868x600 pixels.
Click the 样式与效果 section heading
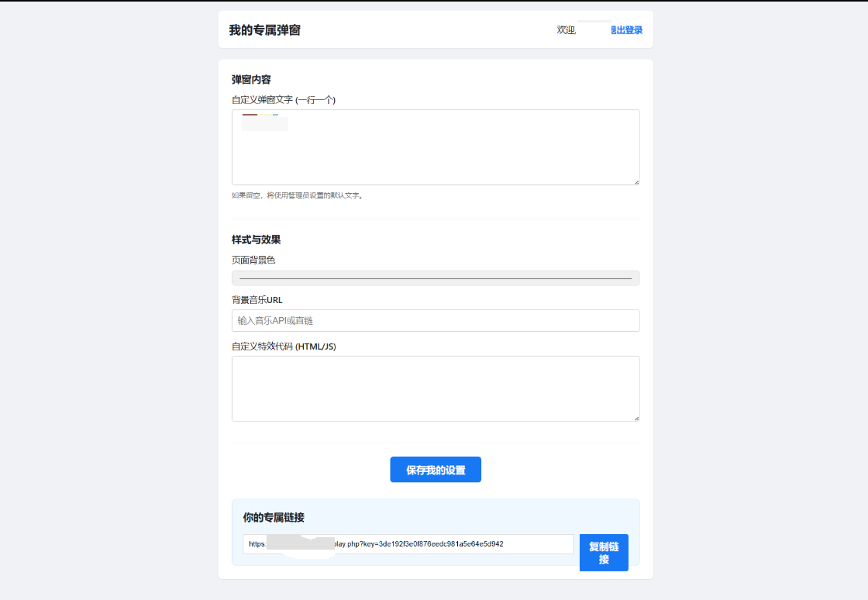tap(256, 240)
